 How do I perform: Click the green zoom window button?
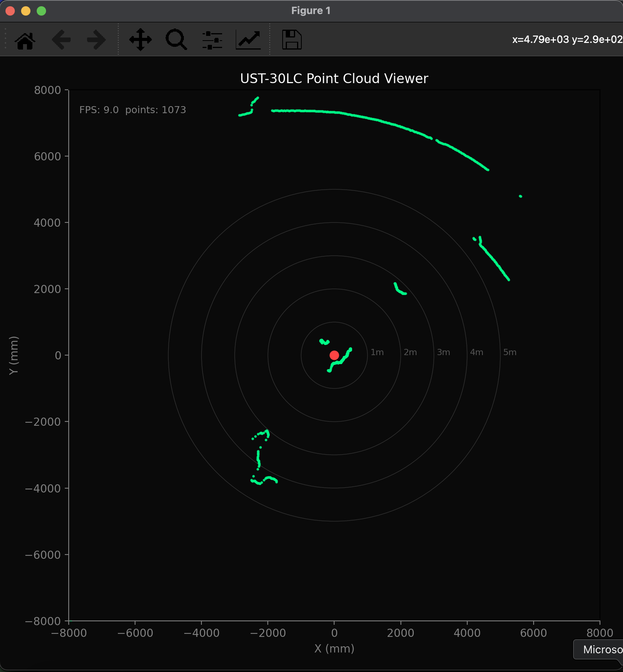tap(41, 11)
